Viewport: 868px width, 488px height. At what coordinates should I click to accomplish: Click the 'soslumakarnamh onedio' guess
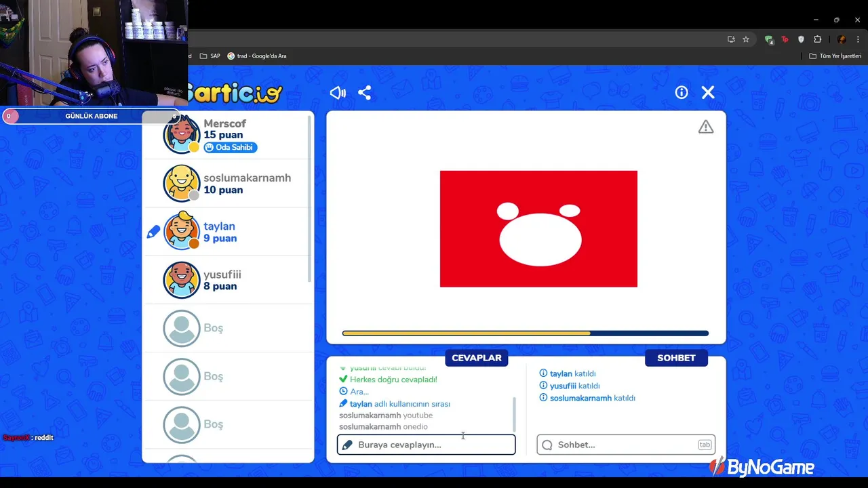point(383,427)
